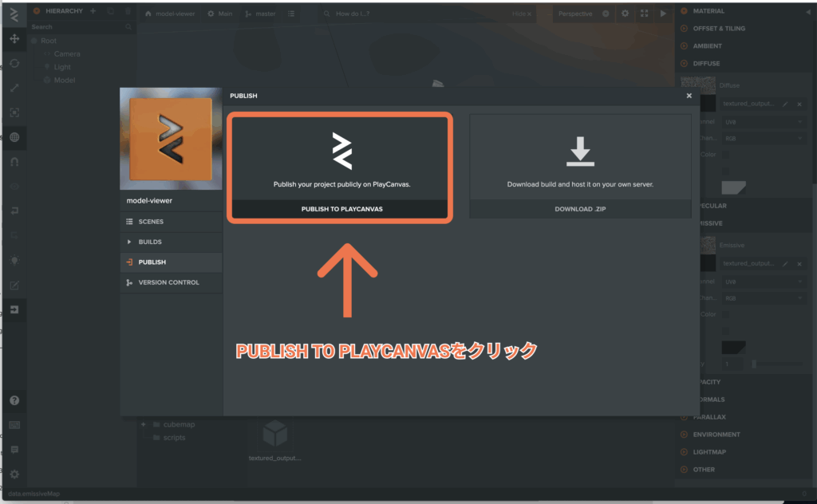Open the feedback chat bubble icon
Screen dimensions: 817x504
click(14, 449)
